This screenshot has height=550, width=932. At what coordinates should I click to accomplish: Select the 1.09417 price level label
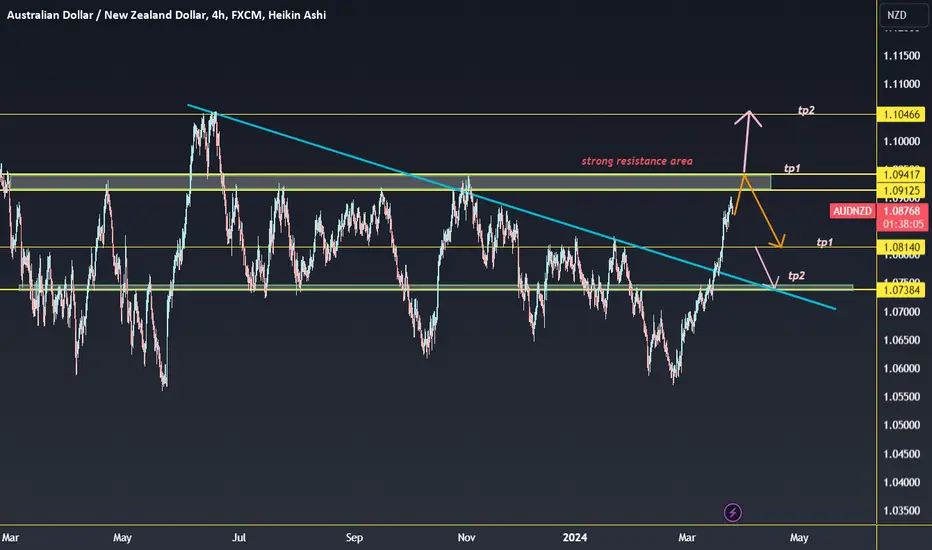[901, 175]
